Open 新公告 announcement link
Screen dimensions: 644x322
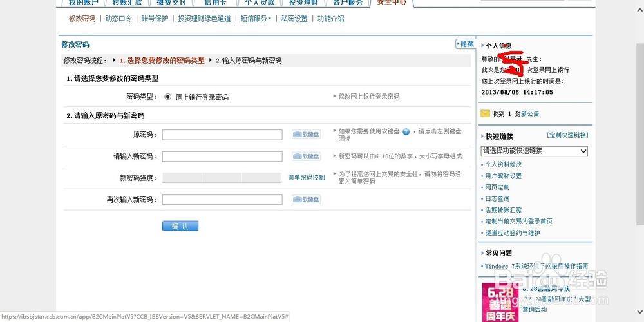tap(530, 114)
